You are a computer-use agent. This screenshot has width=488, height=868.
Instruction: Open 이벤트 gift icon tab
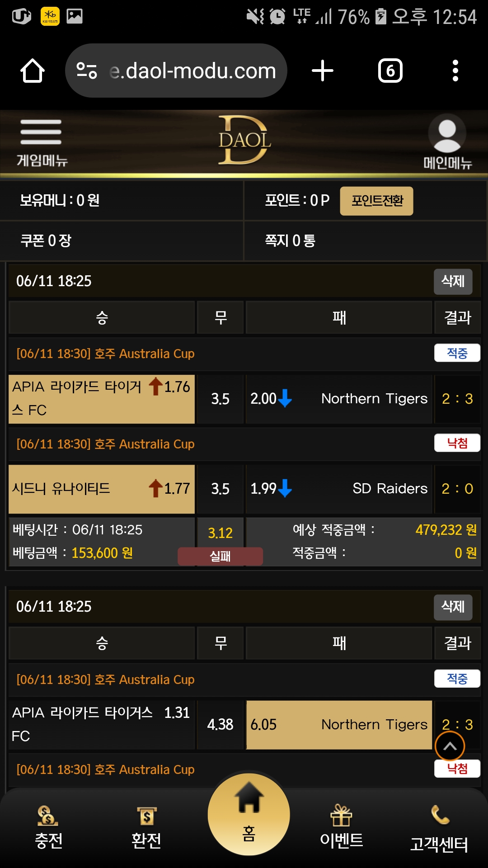[342, 826]
